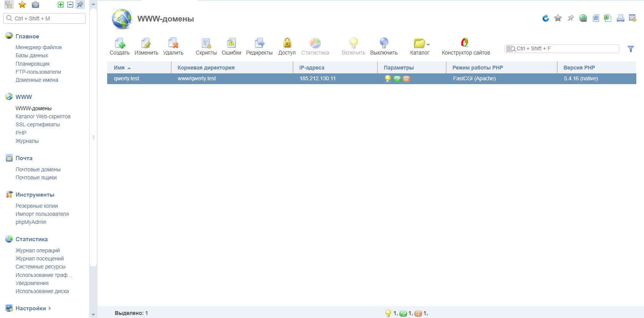Open Менеджер файлов in the sidebar
The height and width of the screenshot is (318, 644).
point(38,47)
